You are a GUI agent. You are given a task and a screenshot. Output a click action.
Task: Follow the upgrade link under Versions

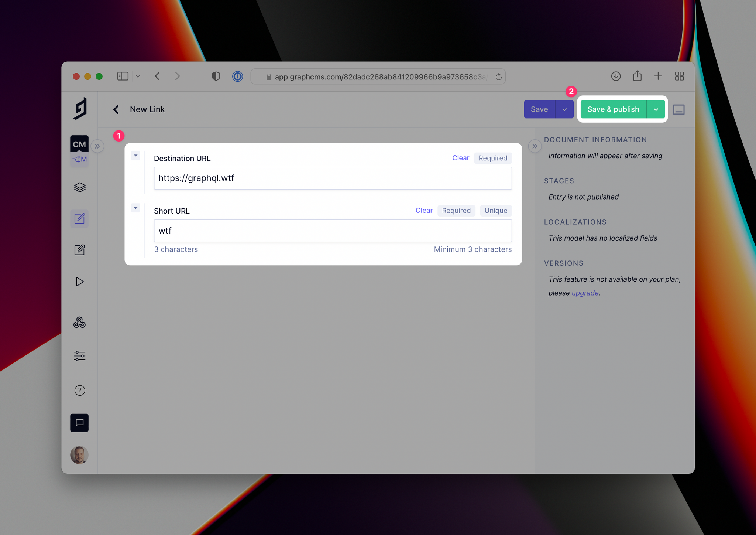pyautogui.click(x=585, y=293)
